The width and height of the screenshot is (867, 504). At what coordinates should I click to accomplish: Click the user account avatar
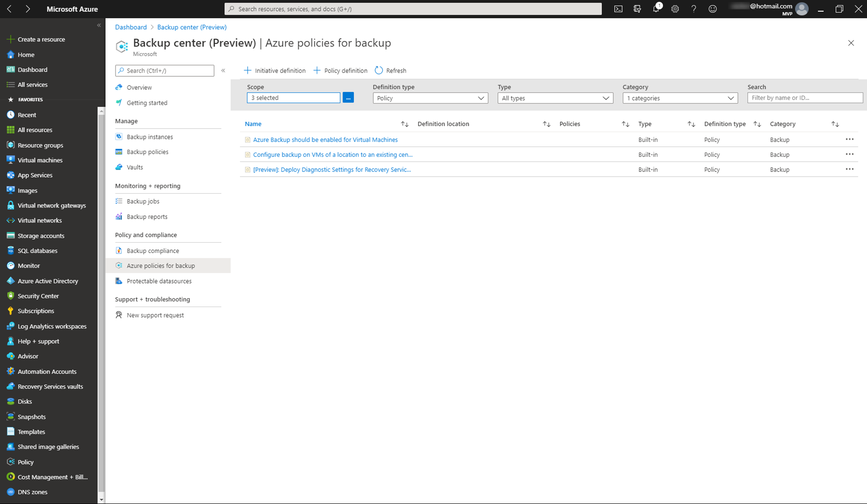[x=801, y=9]
